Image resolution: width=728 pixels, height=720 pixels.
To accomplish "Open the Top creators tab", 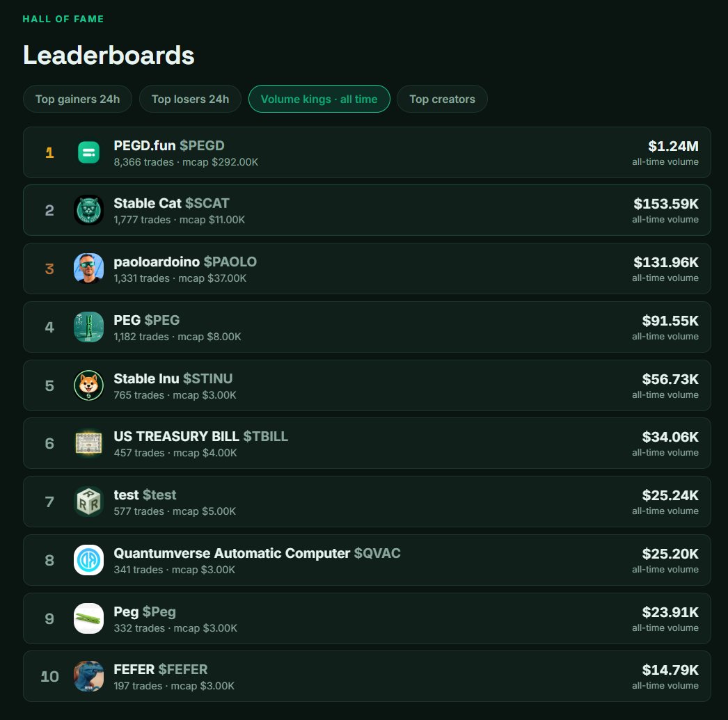I will 442,99.
